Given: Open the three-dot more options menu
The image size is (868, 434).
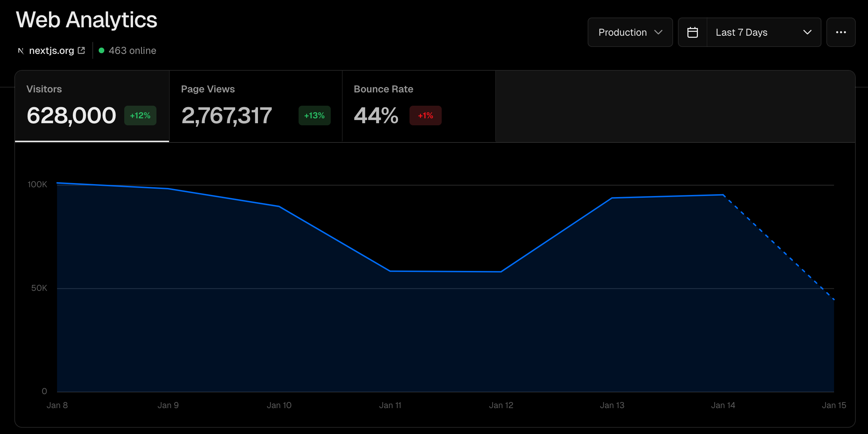Looking at the screenshot, I should [x=841, y=32].
